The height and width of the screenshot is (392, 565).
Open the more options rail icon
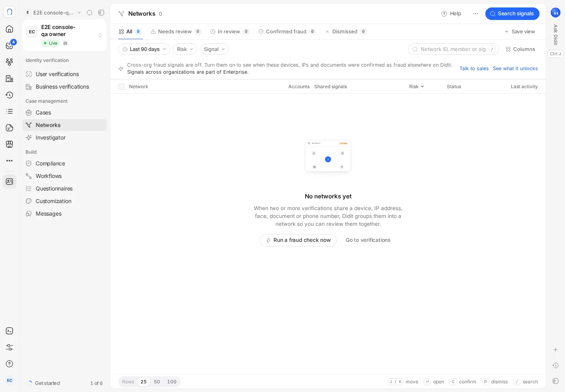(x=9, y=161)
